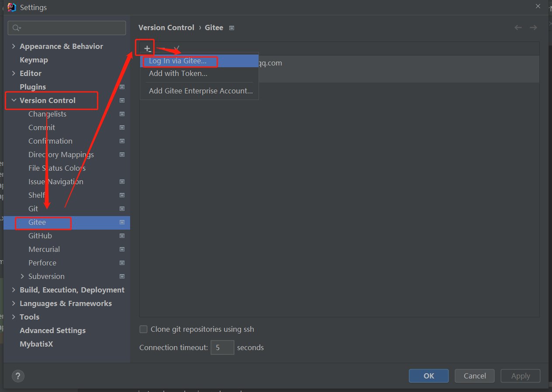Click the plus add-account button

click(x=148, y=49)
